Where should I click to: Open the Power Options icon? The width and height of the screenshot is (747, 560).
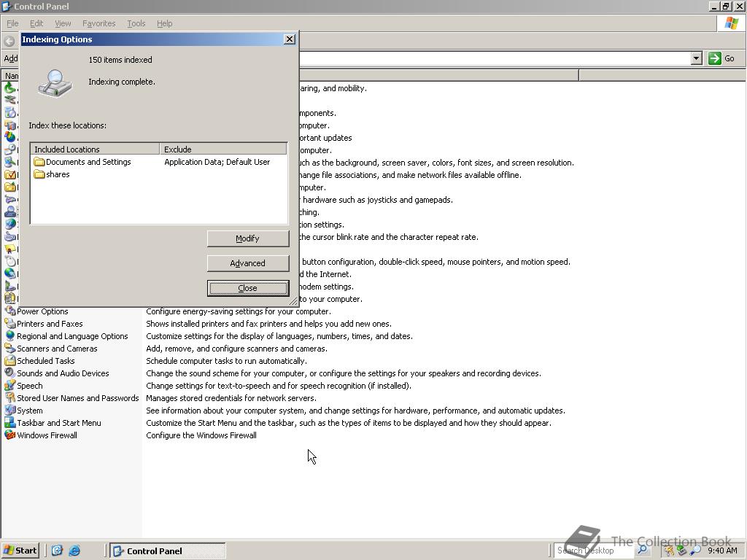10,311
